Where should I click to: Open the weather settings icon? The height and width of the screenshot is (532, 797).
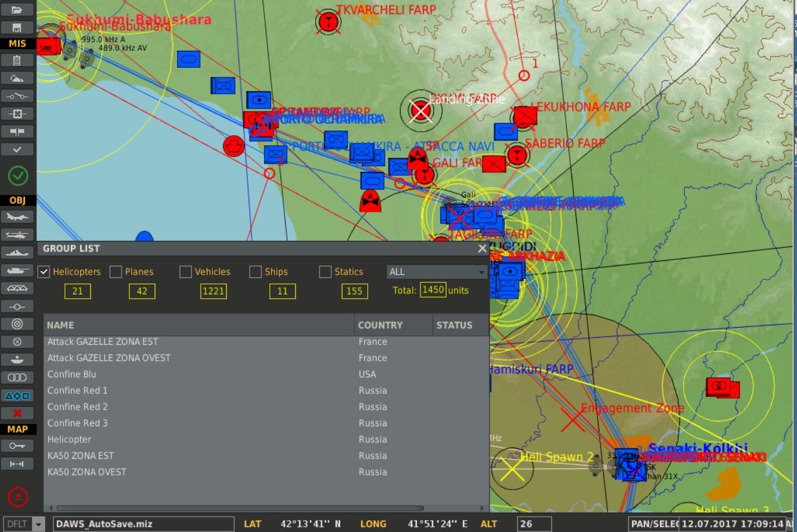tap(17, 78)
